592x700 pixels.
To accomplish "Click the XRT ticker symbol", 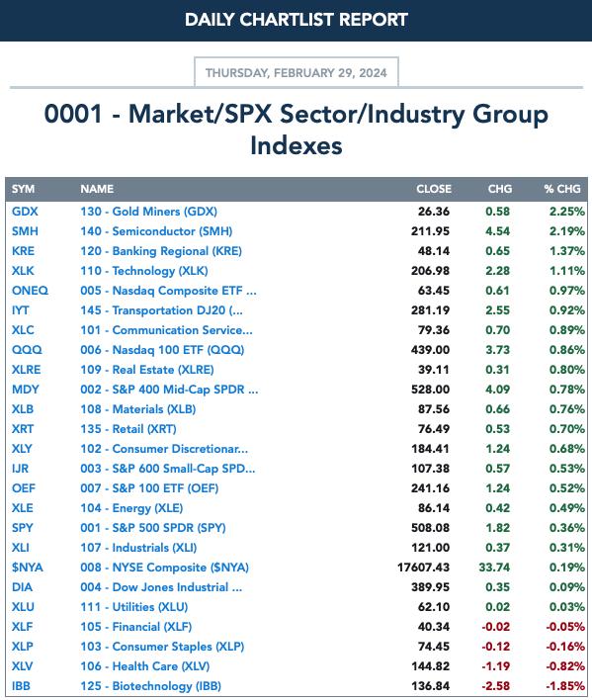I will pyautogui.click(x=23, y=429).
